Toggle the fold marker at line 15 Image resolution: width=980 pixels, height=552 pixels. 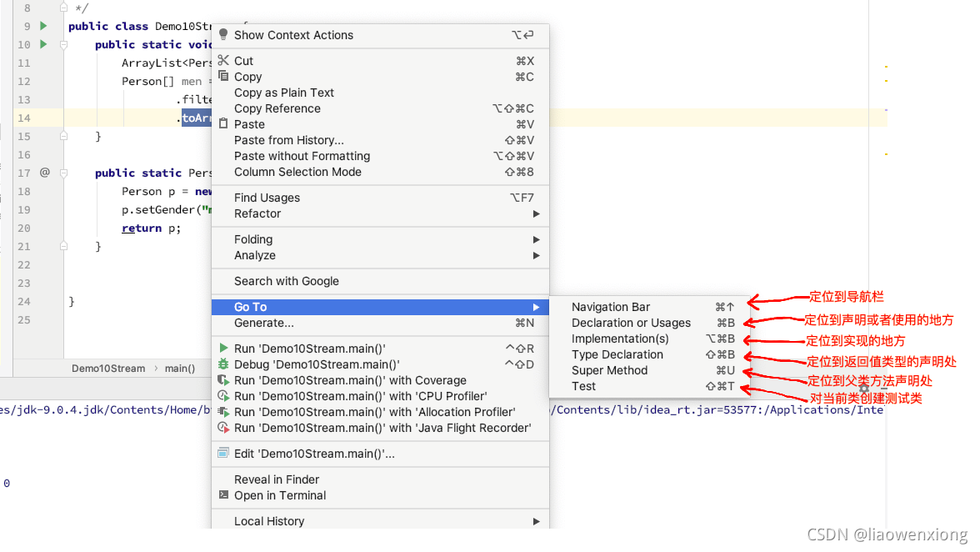[x=63, y=136]
